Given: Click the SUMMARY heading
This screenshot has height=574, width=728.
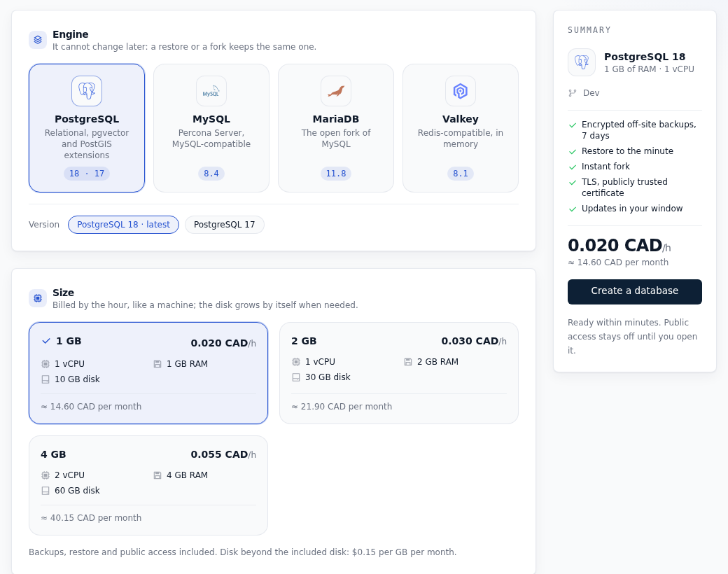Looking at the screenshot, I should coord(589,30).
